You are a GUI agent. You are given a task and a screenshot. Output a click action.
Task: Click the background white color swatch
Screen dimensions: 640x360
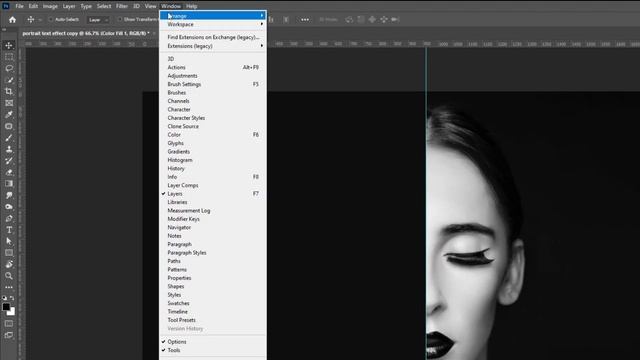click(13, 313)
